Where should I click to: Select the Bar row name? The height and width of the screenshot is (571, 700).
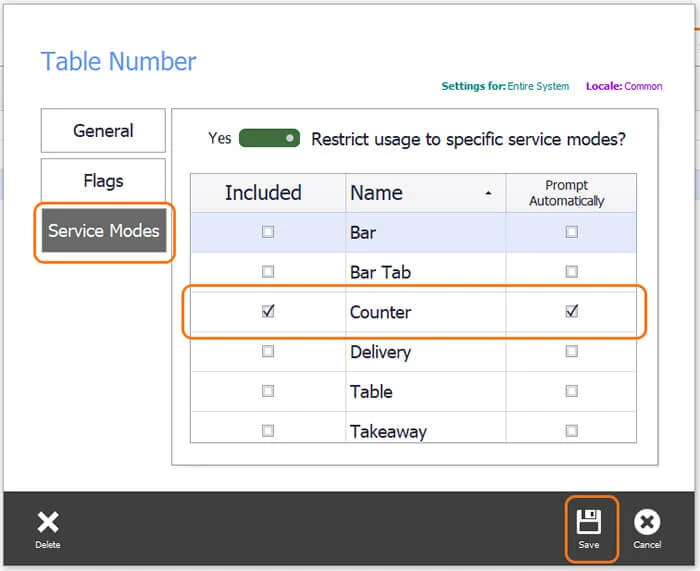tap(362, 233)
